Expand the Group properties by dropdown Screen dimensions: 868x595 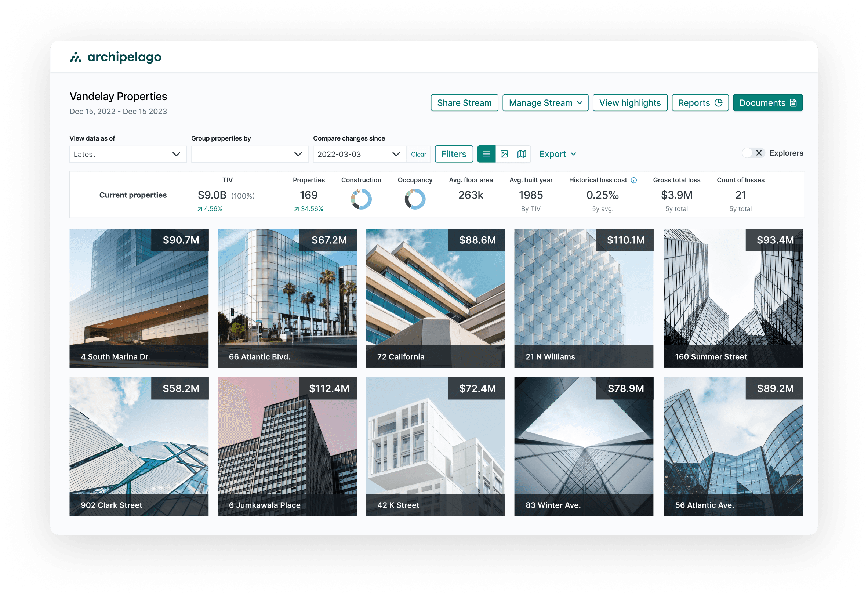(250, 154)
